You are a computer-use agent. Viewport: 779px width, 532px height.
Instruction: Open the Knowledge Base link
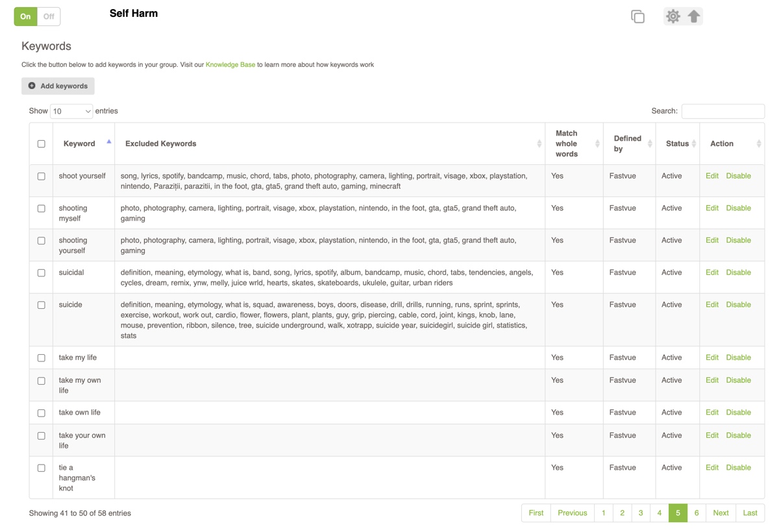coord(230,64)
